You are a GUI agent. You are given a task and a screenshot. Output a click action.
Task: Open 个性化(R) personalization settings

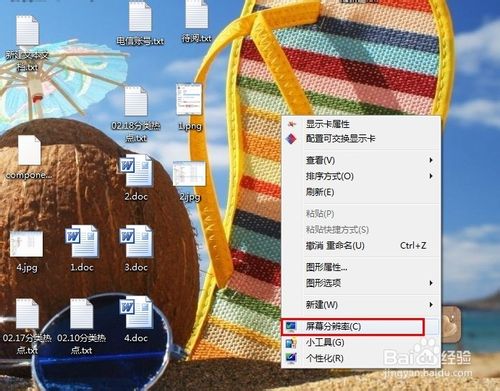pyautogui.click(x=361, y=358)
